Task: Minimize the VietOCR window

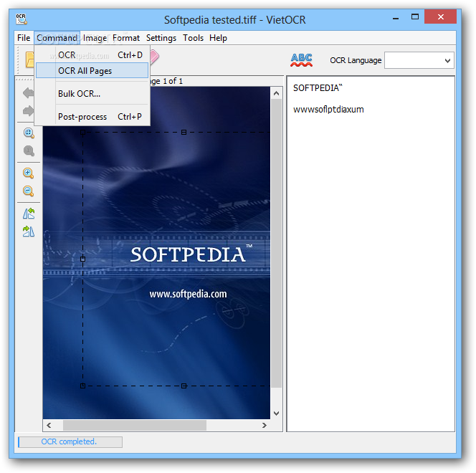Action: pyautogui.click(x=396, y=18)
